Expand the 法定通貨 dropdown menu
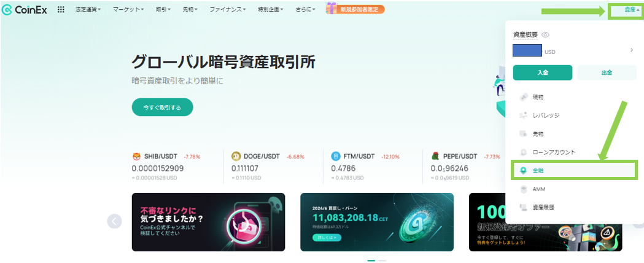Screen dimensions: 644x263 pos(89,9)
